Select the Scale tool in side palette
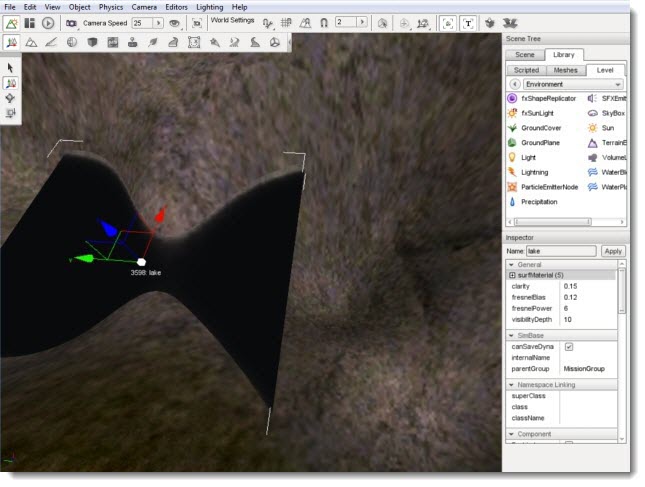The height and width of the screenshot is (487, 645). click(x=10, y=113)
